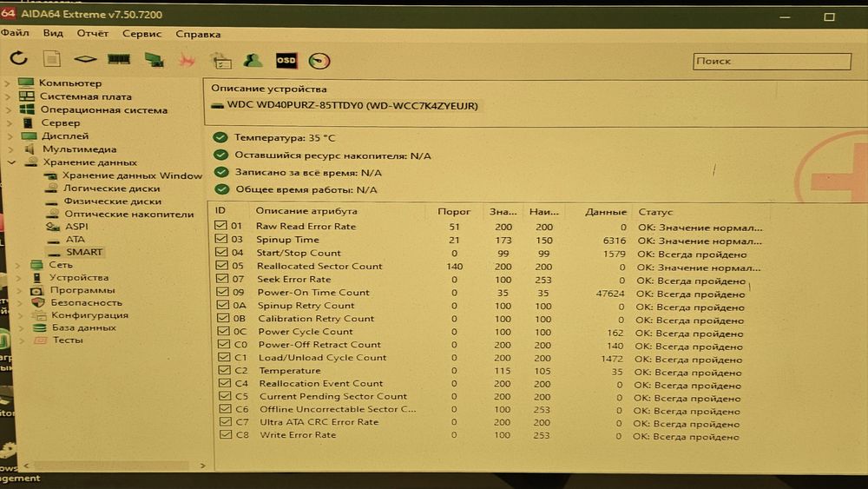Select the ASPI tree item
Image resolution: width=868 pixels, height=489 pixels.
pos(76,226)
